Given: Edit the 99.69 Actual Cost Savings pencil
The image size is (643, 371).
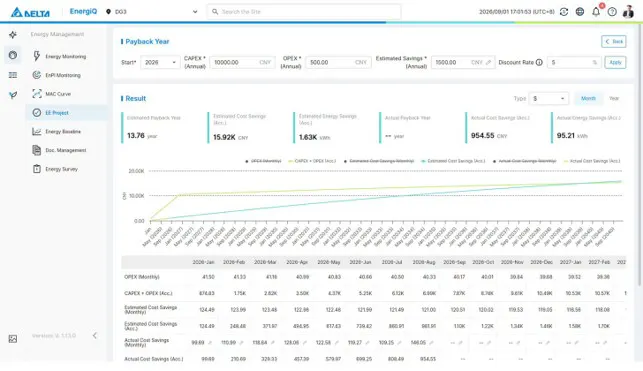Looking at the screenshot, I should (210, 343).
